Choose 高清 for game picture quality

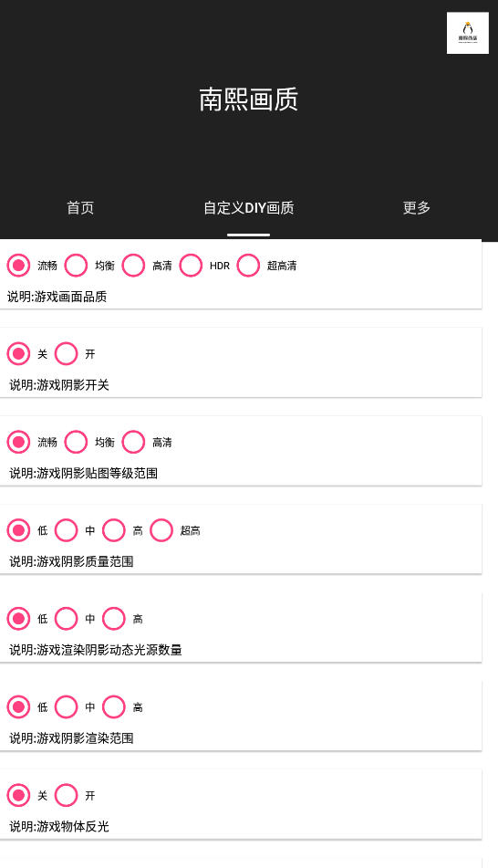pyautogui.click(x=133, y=266)
